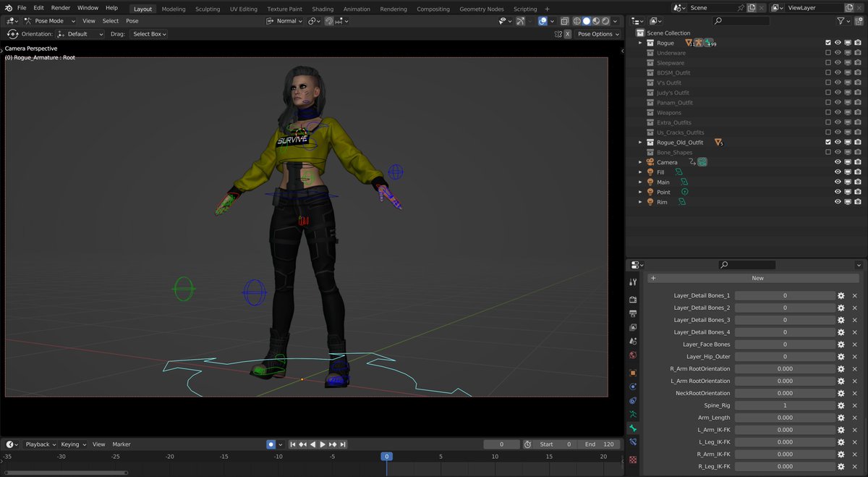Click the New button in the properties panel
Viewport: 868px width, 477px height.
point(757,277)
